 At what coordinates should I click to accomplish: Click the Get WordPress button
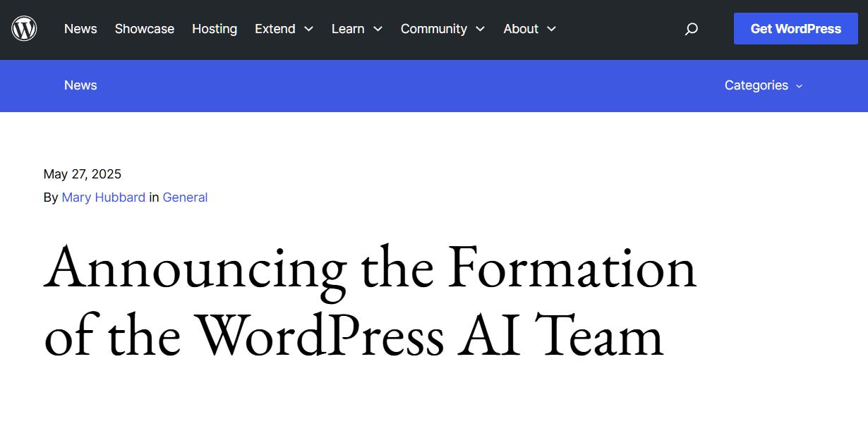click(x=796, y=29)
